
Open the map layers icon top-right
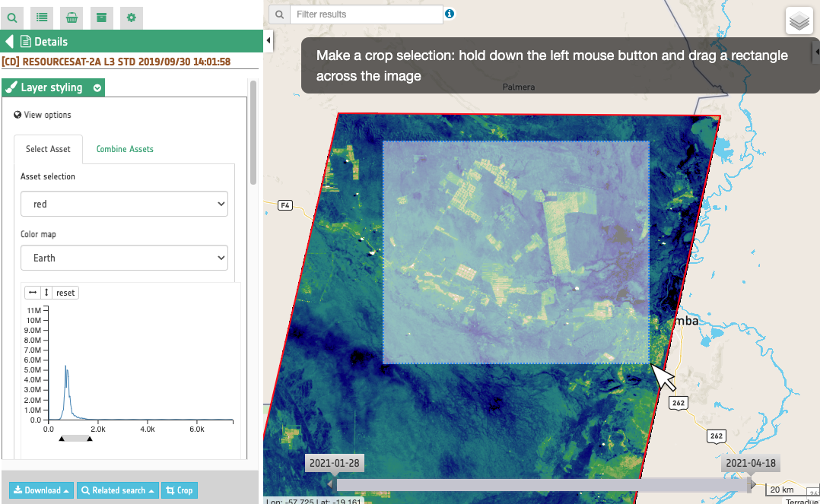799,21
